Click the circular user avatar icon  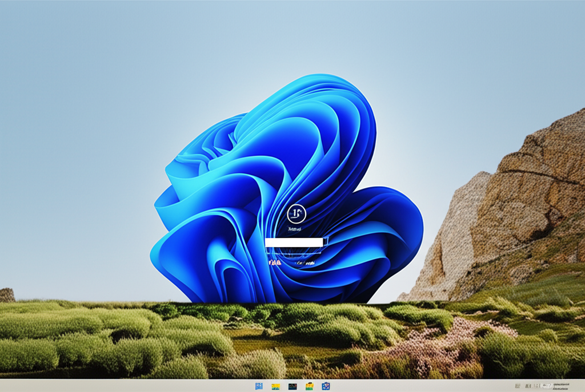click(296, 214)
